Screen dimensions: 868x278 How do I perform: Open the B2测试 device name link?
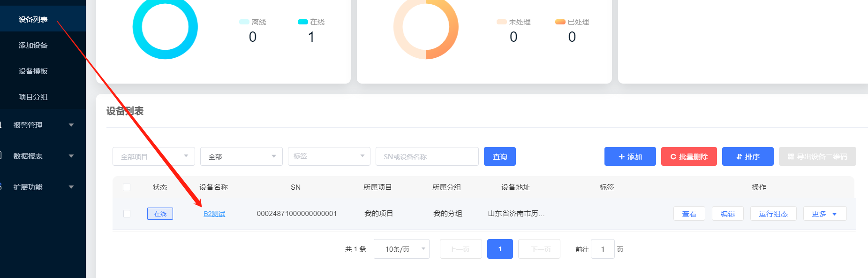coord(214,214)
